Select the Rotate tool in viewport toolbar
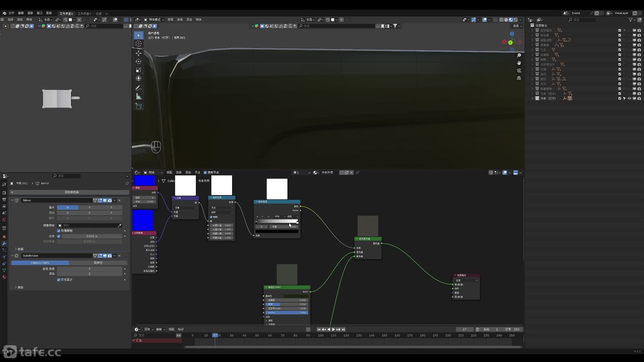The width and height of the screenshot is (644, 362). click(x=139, y=62)
